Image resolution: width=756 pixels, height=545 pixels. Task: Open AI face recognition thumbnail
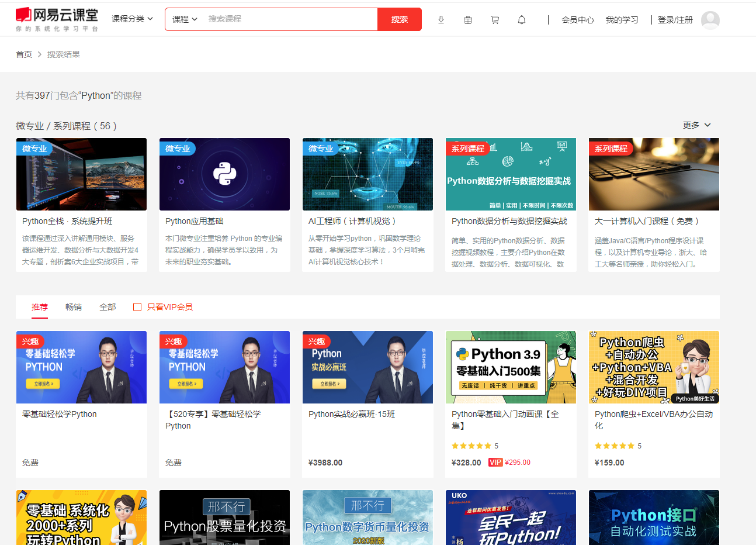(367, 174)
